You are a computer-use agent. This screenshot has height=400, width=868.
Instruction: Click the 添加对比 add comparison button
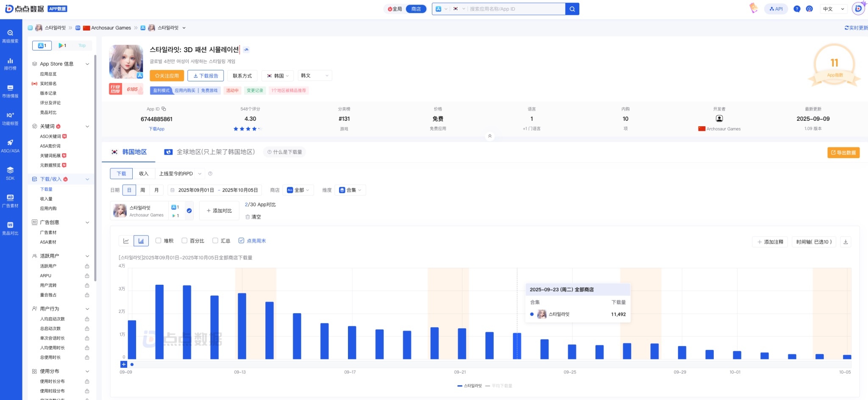pos(219,211)
